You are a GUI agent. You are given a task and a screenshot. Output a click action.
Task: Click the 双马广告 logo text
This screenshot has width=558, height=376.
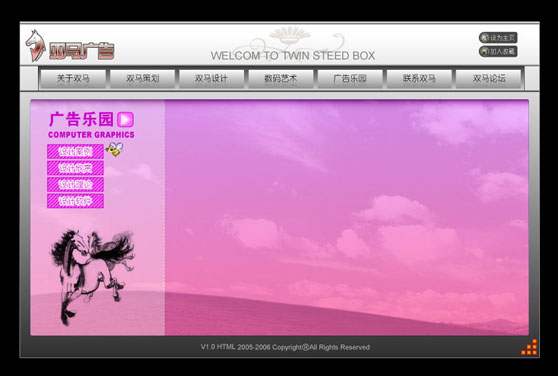81,51
